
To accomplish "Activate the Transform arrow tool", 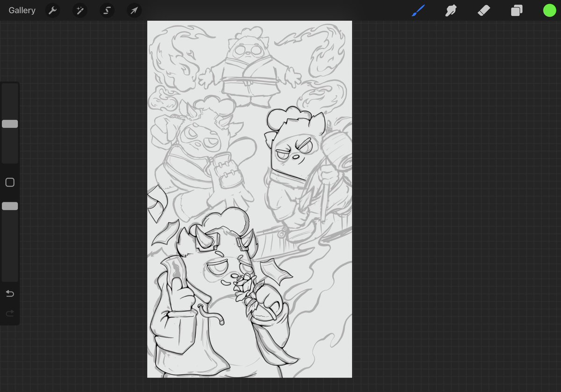I will click(134, 10).
